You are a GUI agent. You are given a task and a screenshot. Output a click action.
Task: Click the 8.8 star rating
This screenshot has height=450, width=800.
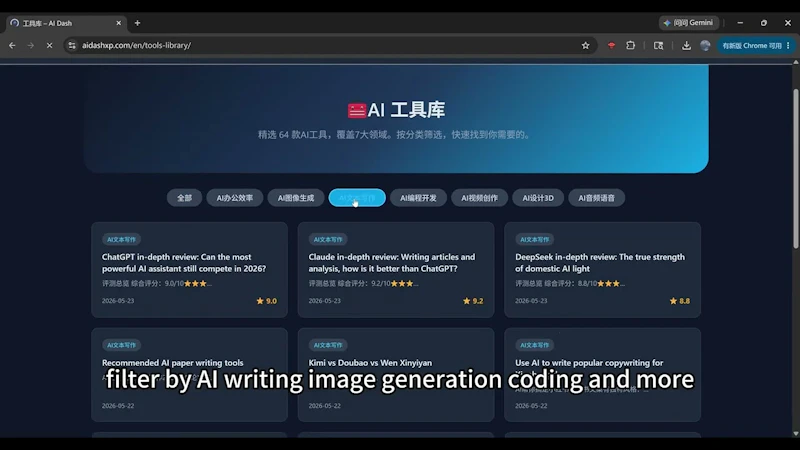[680, 301]
